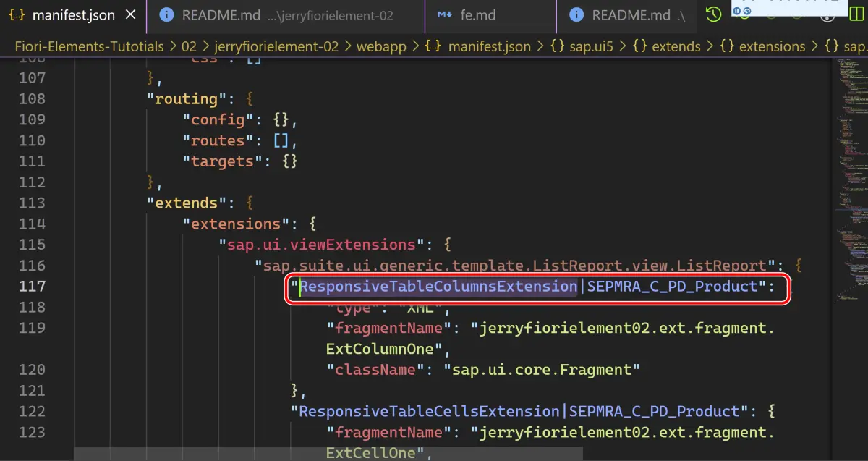Click the "targets" key on line 111
The image size is (868, 461).
point(222,161)
